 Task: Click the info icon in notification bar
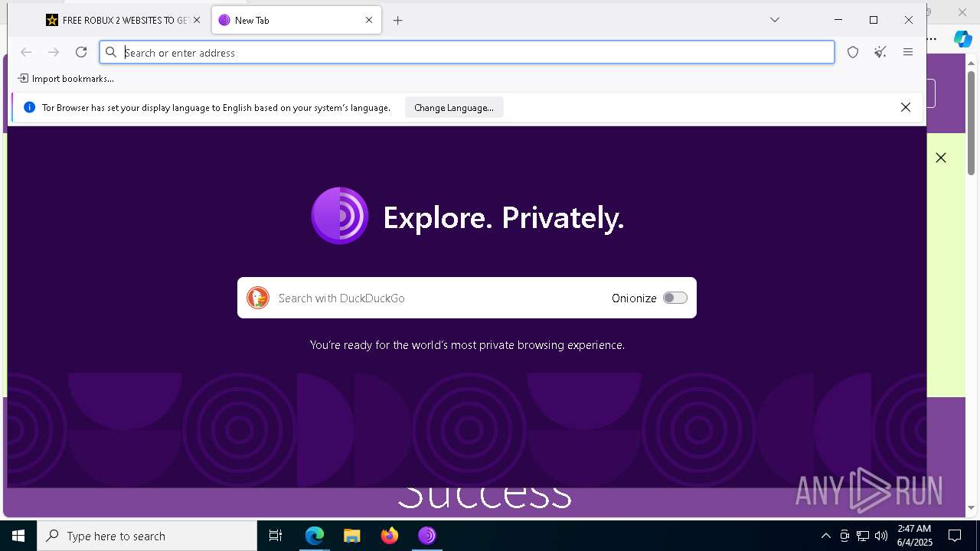[30, 108]
